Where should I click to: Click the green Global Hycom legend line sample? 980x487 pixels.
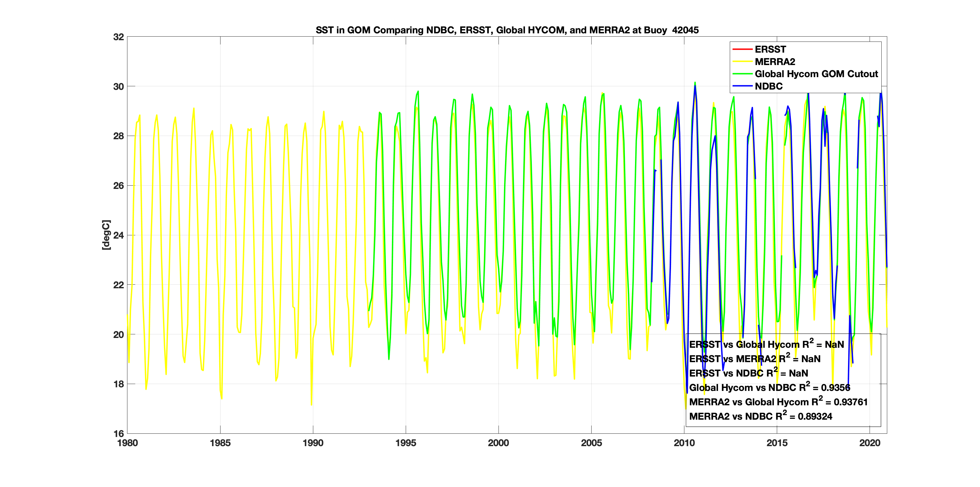pyautogui.click(x=742, y=74)
